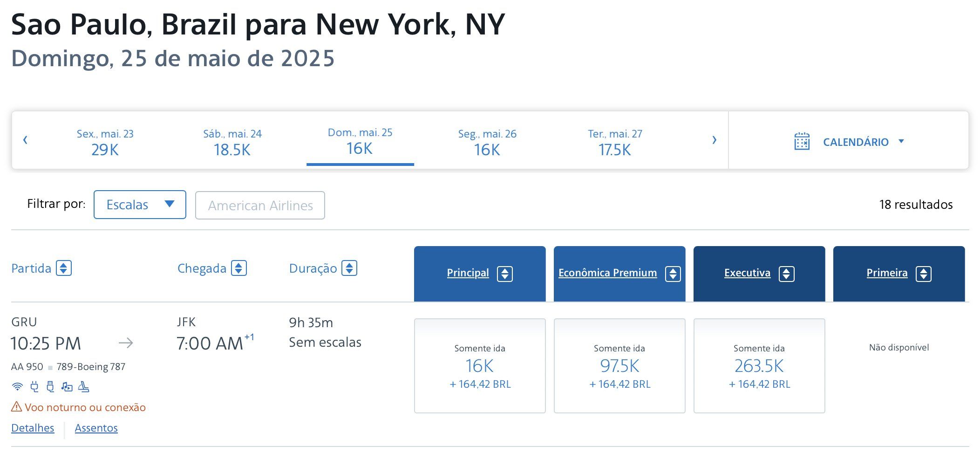The height and width of the screenshot is (453, 980).
Task: Open the Primeira cabin header link
Action: pyautogui.click(x=887, y=273)
